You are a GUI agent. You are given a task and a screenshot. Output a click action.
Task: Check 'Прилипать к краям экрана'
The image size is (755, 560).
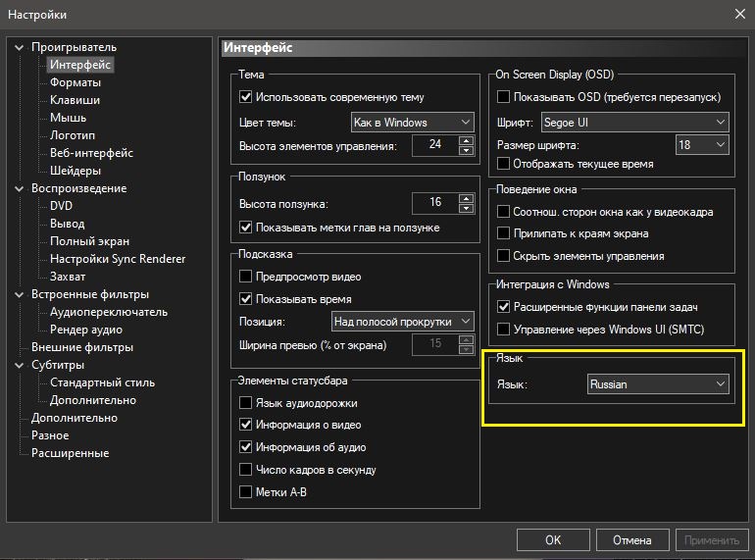[503, 233]
